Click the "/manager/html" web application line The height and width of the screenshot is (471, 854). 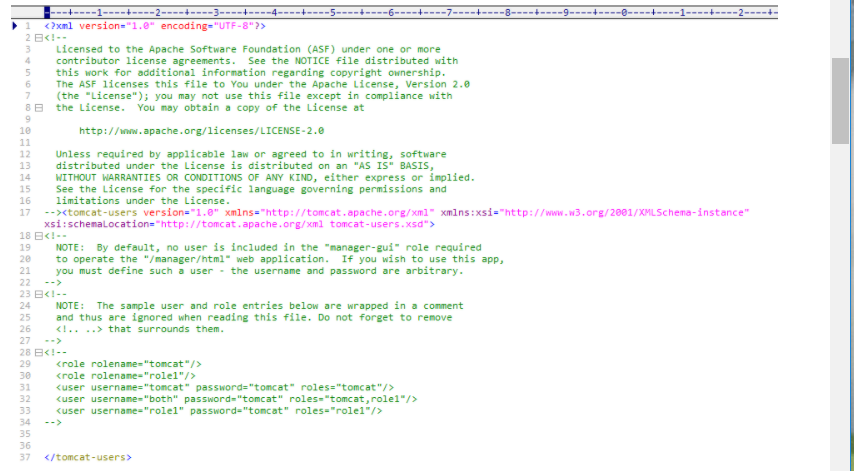280,259
